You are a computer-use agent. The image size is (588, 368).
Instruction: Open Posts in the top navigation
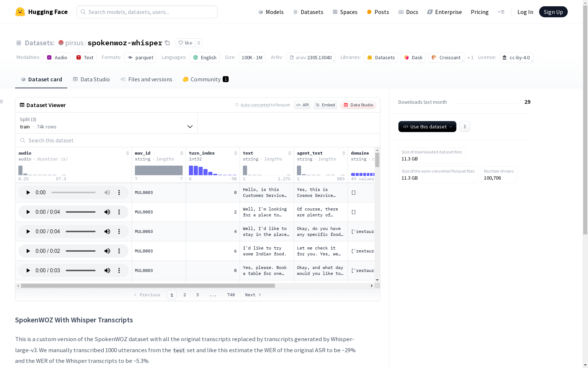pyautogui.click(x=378, y=12)
